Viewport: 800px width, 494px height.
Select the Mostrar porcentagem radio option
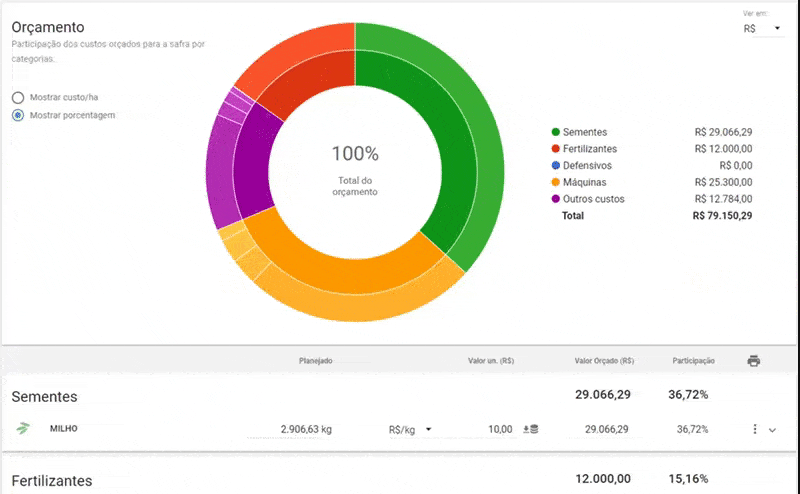pos(18,116)
